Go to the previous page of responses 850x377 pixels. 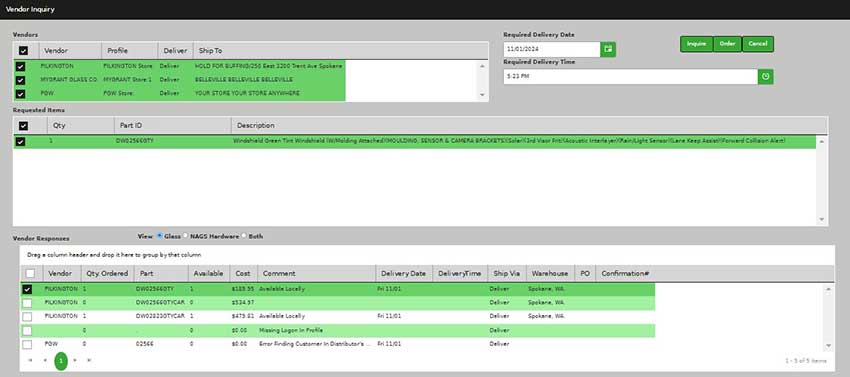tap(46, 360)
